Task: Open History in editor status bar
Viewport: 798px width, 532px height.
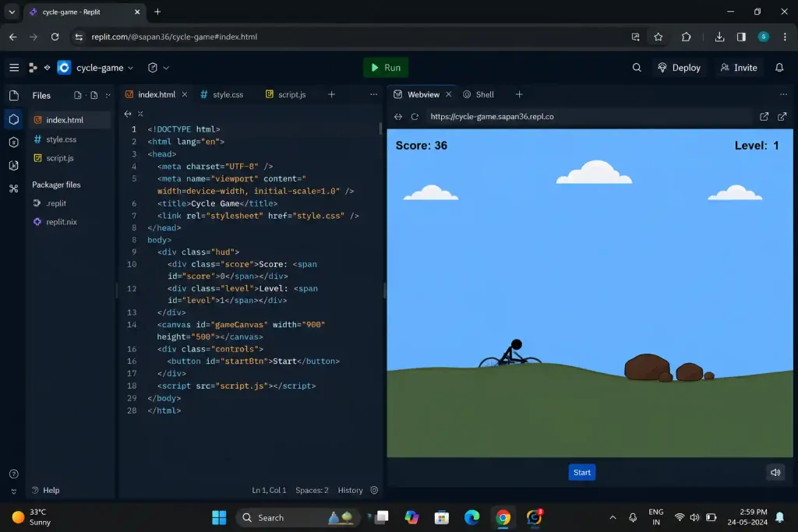Action: click(x=350, y=490)
